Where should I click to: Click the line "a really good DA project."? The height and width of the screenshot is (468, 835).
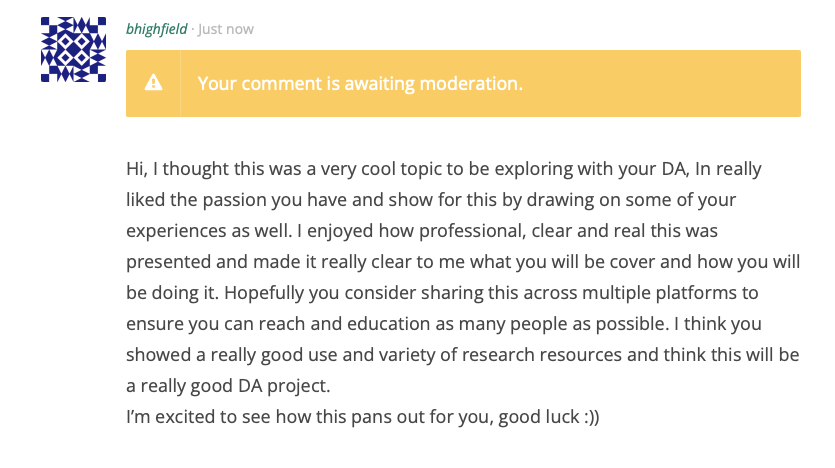coord(226,386)
